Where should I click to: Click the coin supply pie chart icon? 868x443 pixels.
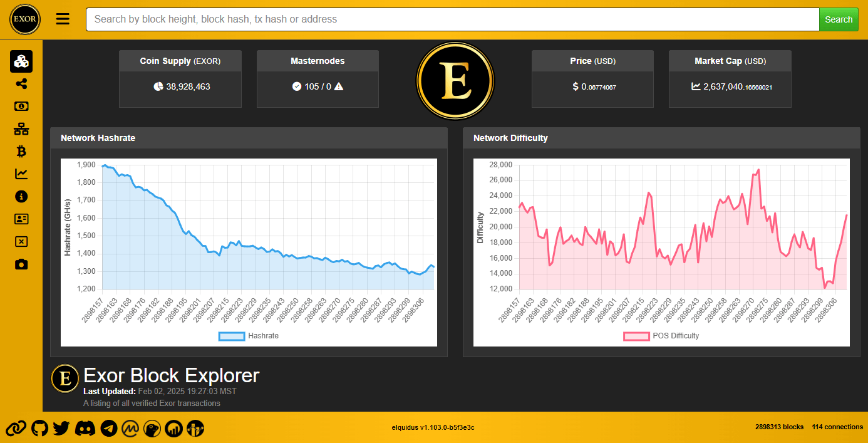point(158,86)
